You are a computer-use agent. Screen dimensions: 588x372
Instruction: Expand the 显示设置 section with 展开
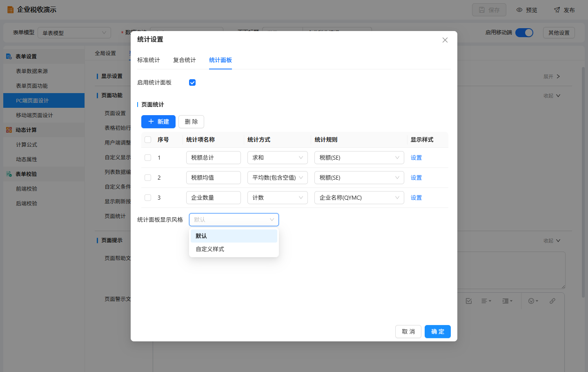[552, 76]
